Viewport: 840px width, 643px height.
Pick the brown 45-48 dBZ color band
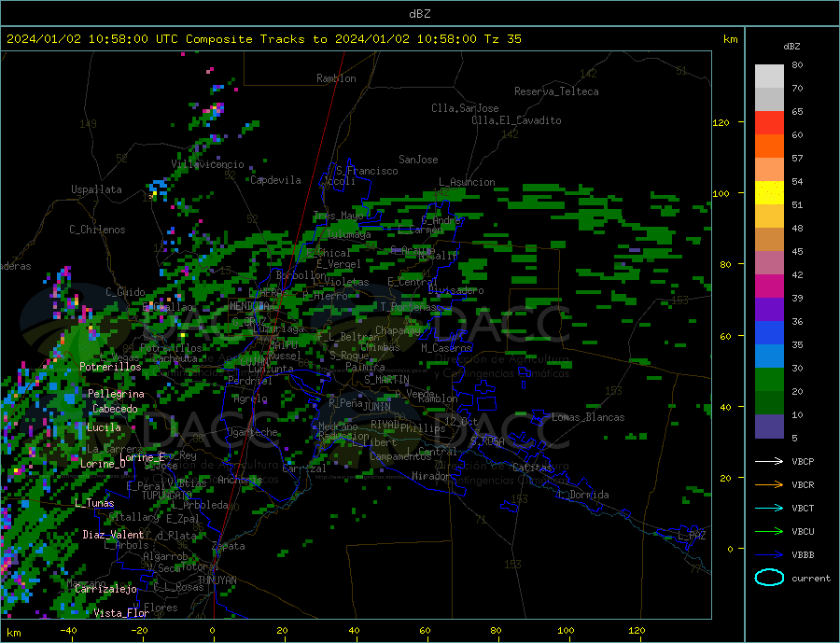coord(769,240)
